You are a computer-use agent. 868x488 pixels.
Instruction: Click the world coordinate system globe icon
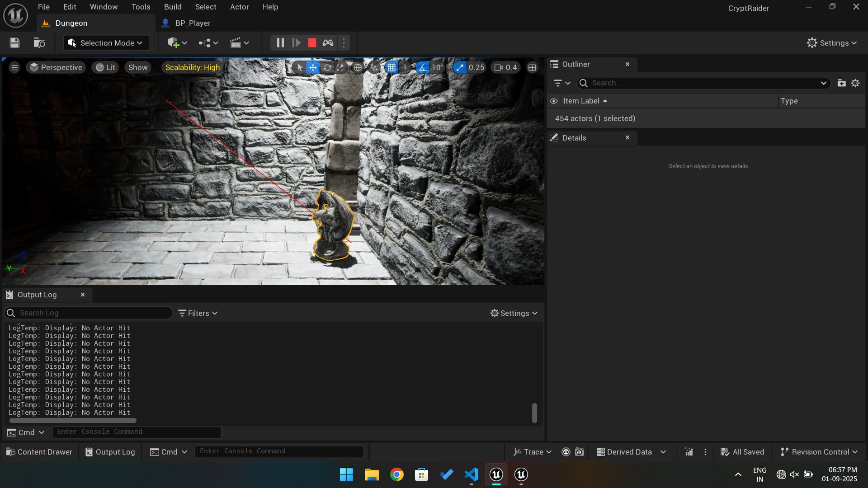pyautogui.click(x=358, y=68)
